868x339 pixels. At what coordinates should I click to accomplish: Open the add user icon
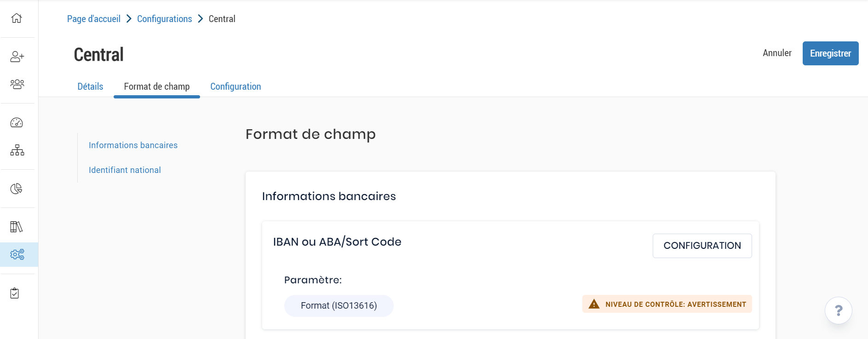tap(17, 57)
